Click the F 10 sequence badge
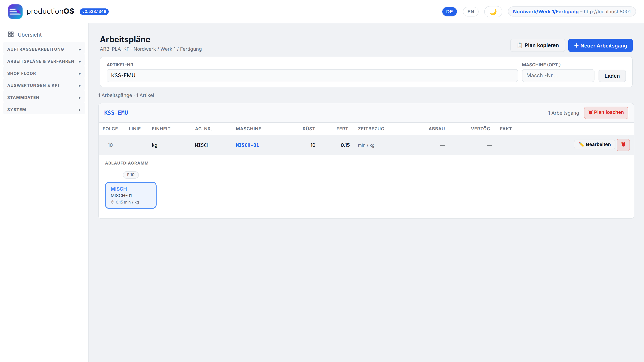 tap(131, 175)
